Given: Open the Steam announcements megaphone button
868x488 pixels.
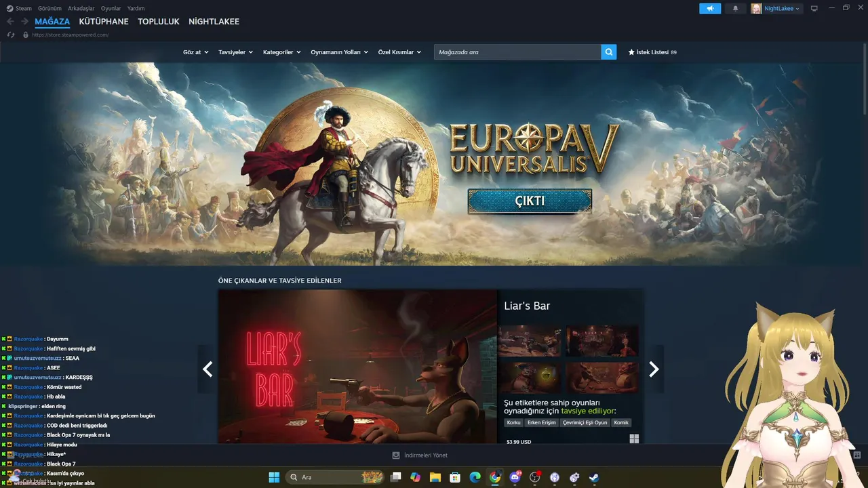Looking at the screenshot, I should pyautogui.click(x=710, y=9).
